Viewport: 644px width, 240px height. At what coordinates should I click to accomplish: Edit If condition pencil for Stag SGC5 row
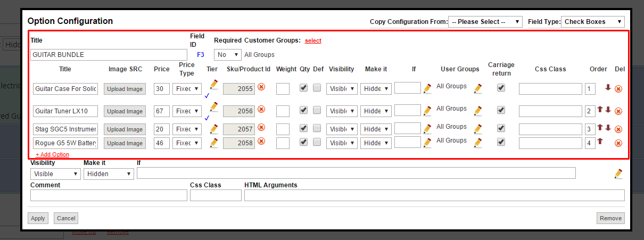pos(427,129)
